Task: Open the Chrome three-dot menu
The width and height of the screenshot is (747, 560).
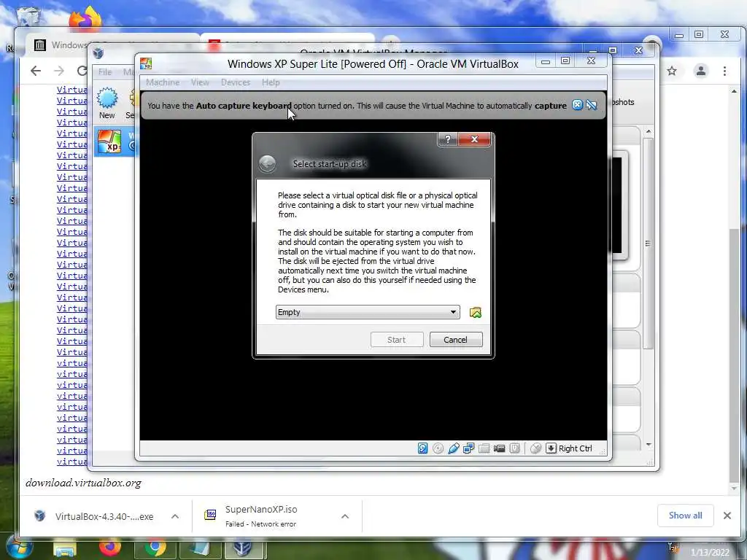Action: click(724, 71)
